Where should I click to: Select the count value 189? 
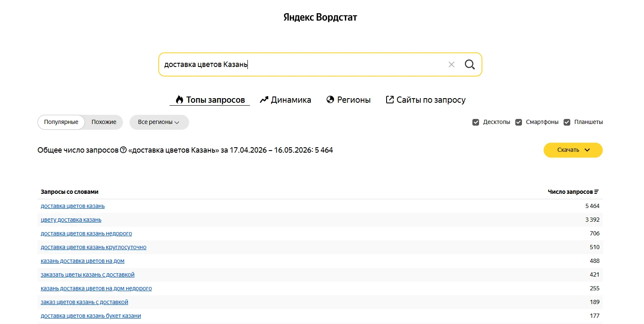(x=595, y=302)
